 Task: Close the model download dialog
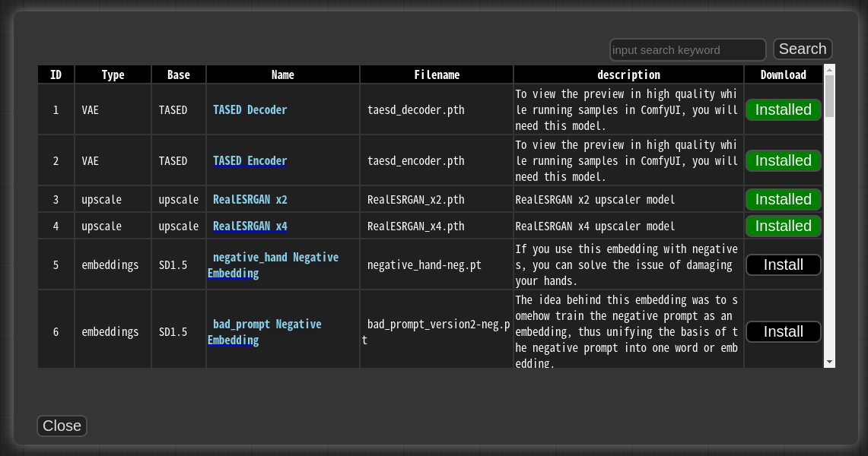click(62, 426)
